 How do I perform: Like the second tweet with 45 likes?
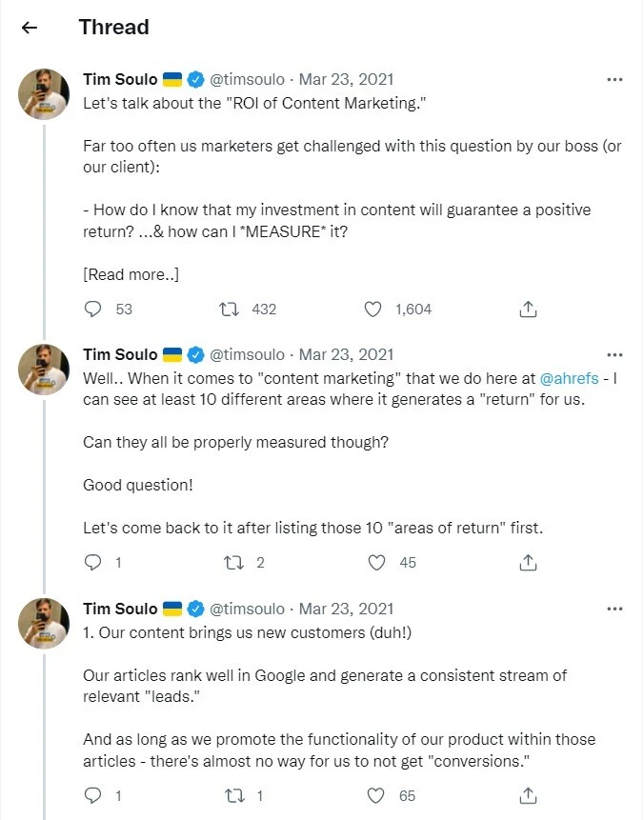point(376,562)
